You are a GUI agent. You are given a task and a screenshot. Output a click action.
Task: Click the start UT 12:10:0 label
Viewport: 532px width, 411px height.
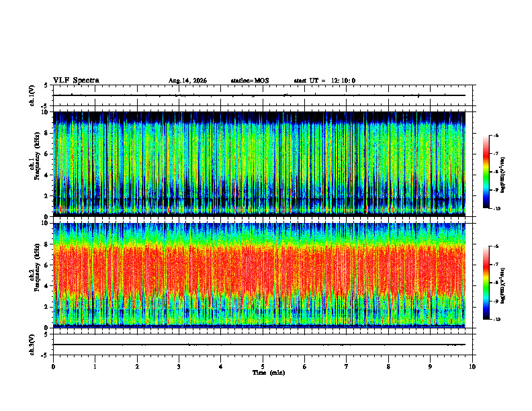point(324,81)
